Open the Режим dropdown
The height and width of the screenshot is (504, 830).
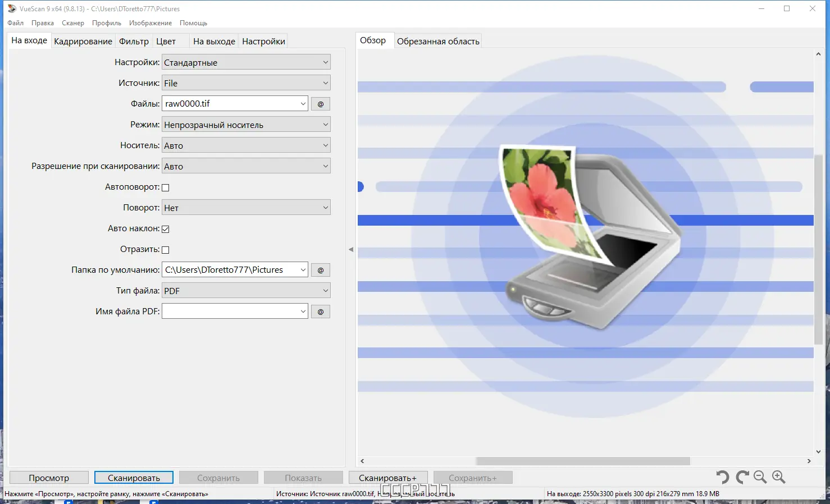pyautogui.click(x=246, y=125)
